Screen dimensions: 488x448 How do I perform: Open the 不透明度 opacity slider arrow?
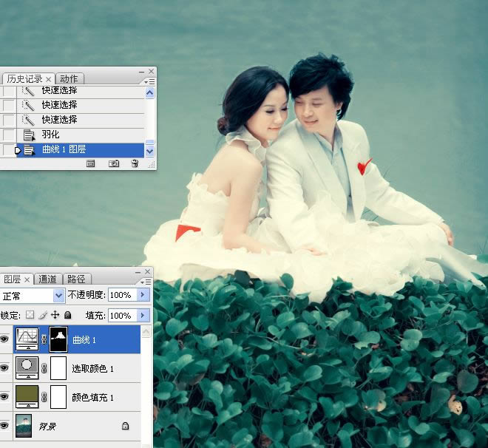pos(143,295)
